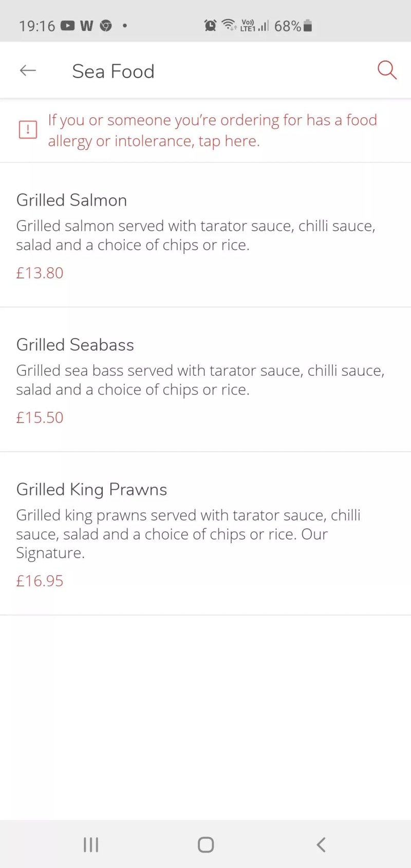Tap the Android back chevron
Viewport: 411px width, 868px height.
[x=321, y=844]
